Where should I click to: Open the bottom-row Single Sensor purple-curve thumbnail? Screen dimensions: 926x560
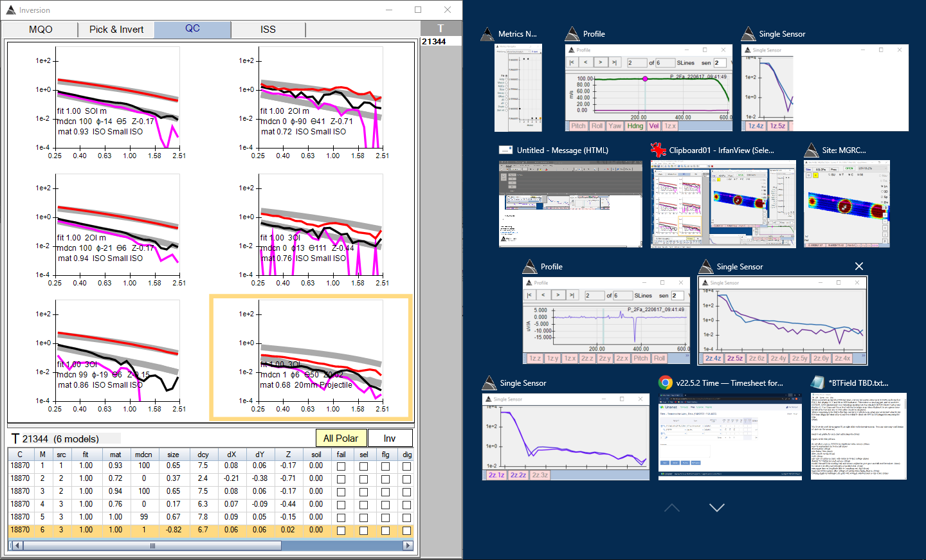click(x=566, y=437)
